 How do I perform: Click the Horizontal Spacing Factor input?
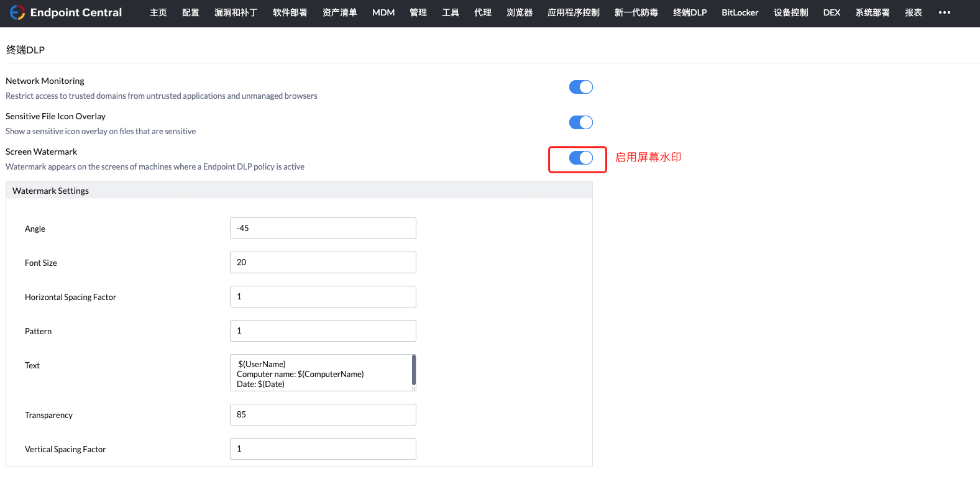(x=323, y=296)
